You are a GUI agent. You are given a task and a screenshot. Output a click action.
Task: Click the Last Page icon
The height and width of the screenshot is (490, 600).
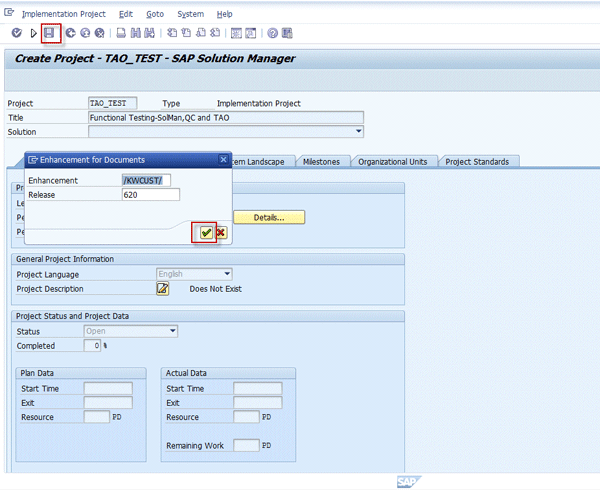pyautogui.click(x=215, y=33)
